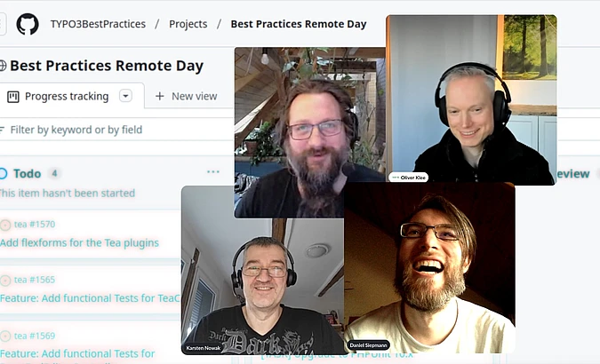This screenshot has height=364, width=600.
Task: Select Oliver Klee's video thumbnail
Action: [471, 100]
